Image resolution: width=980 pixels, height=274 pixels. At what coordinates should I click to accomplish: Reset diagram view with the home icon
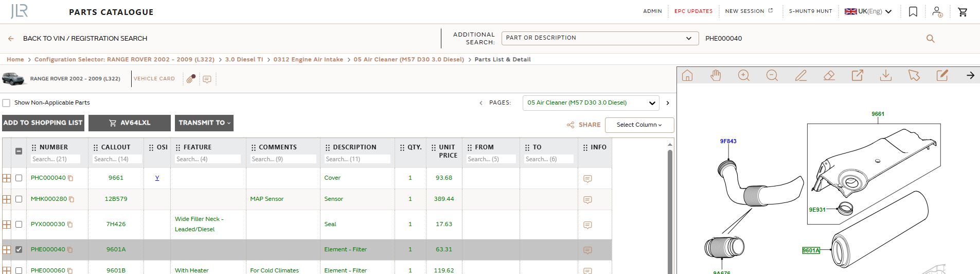[687, 76]
